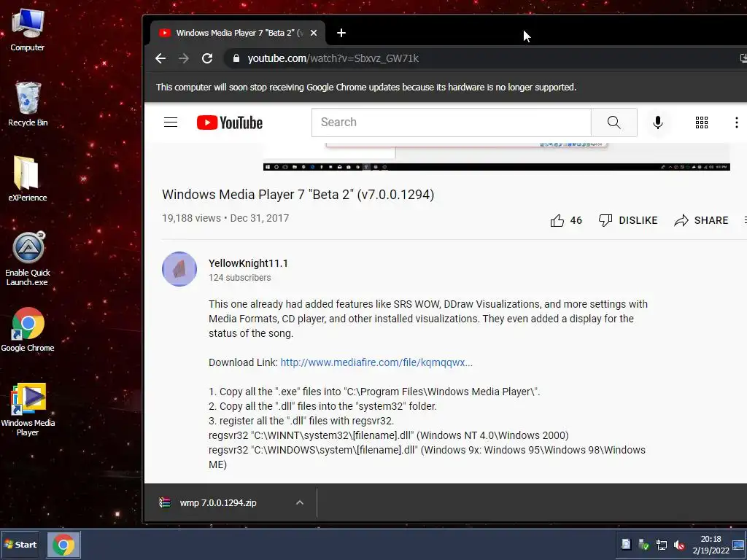The image size is (747, 560).
Task: Click the video title text
Action: coord(298,194)
